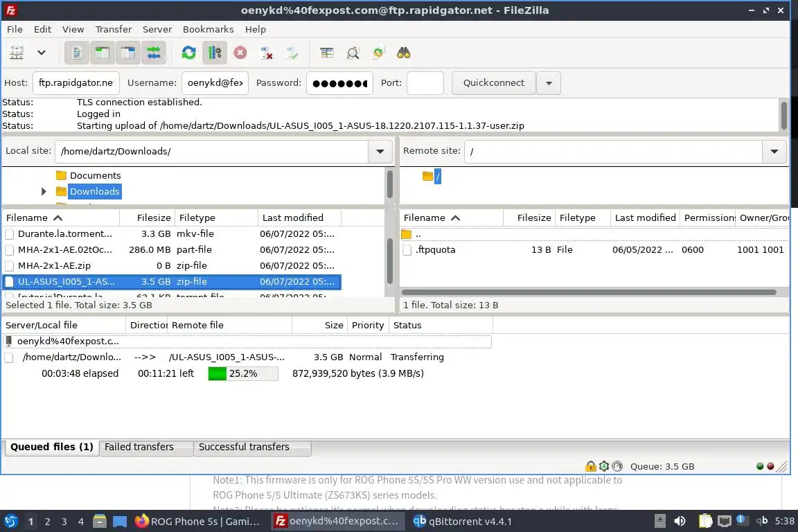Click the automatic data type icon in status bar

point(604,466)
